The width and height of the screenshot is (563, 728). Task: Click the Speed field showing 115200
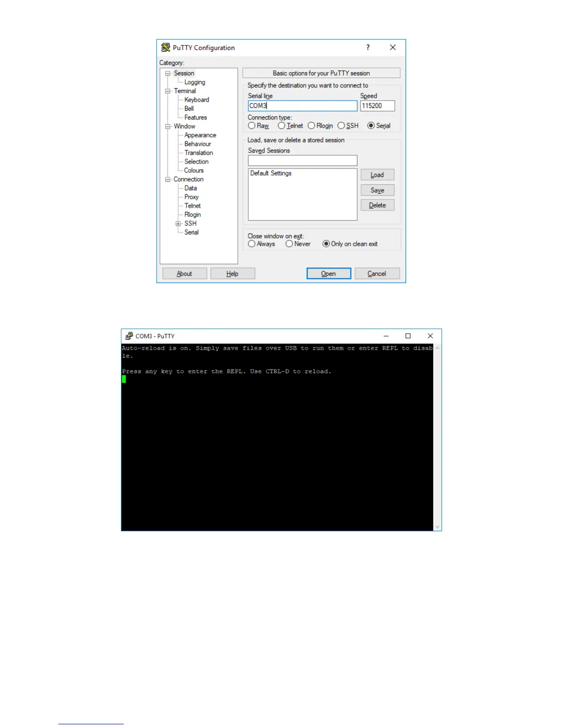click(377, 106)
